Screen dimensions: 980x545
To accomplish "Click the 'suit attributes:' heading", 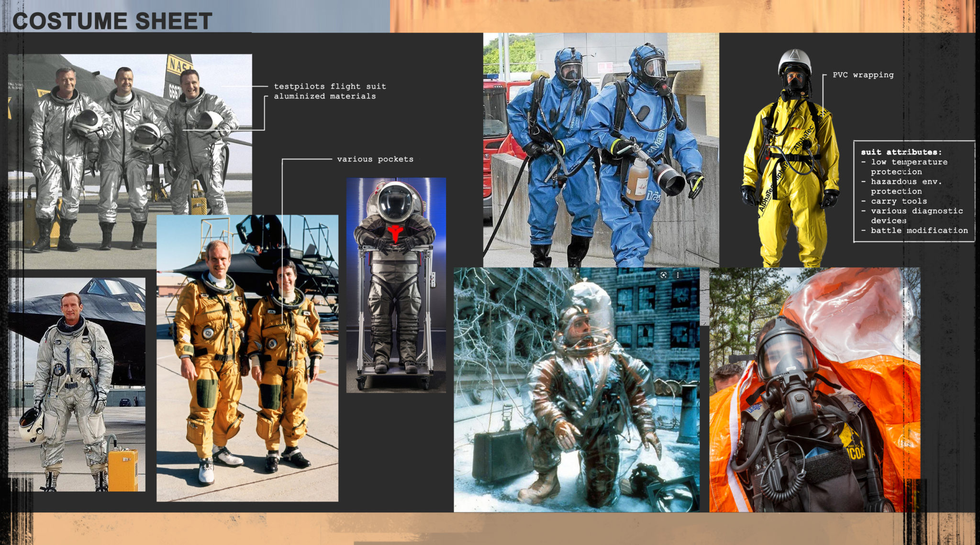I will (901, 152).
